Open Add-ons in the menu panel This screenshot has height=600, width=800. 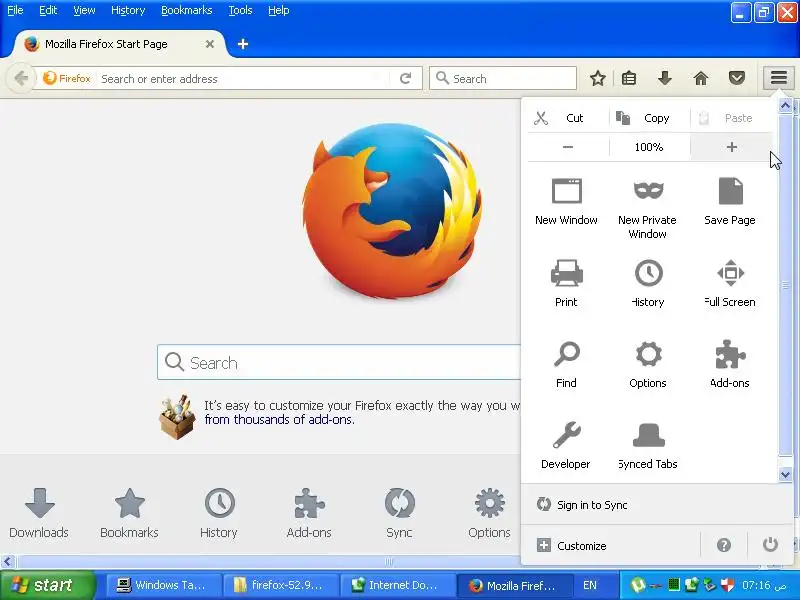tap(730, 365)
